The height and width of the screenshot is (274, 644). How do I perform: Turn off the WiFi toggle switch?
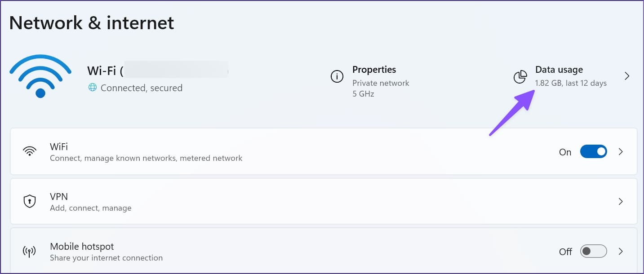tap(593, 152)
